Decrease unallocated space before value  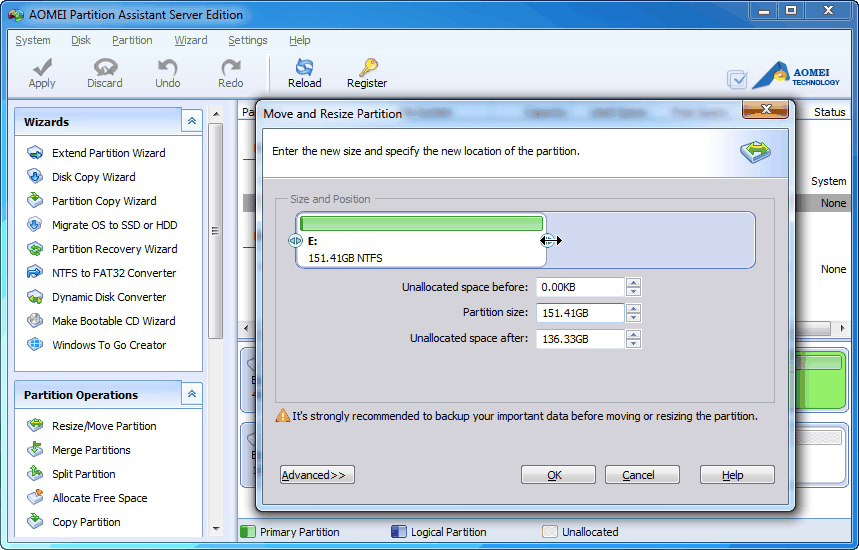(x=634, y=291)
